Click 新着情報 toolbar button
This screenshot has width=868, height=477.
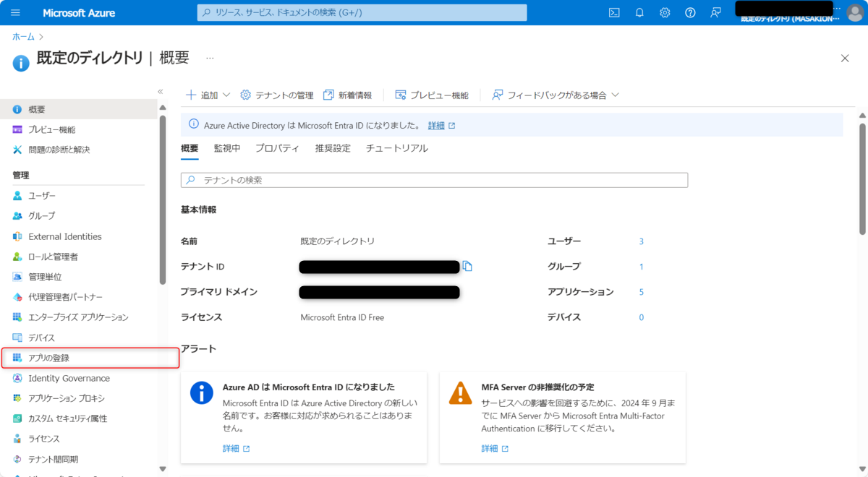(x=347, y=95)
